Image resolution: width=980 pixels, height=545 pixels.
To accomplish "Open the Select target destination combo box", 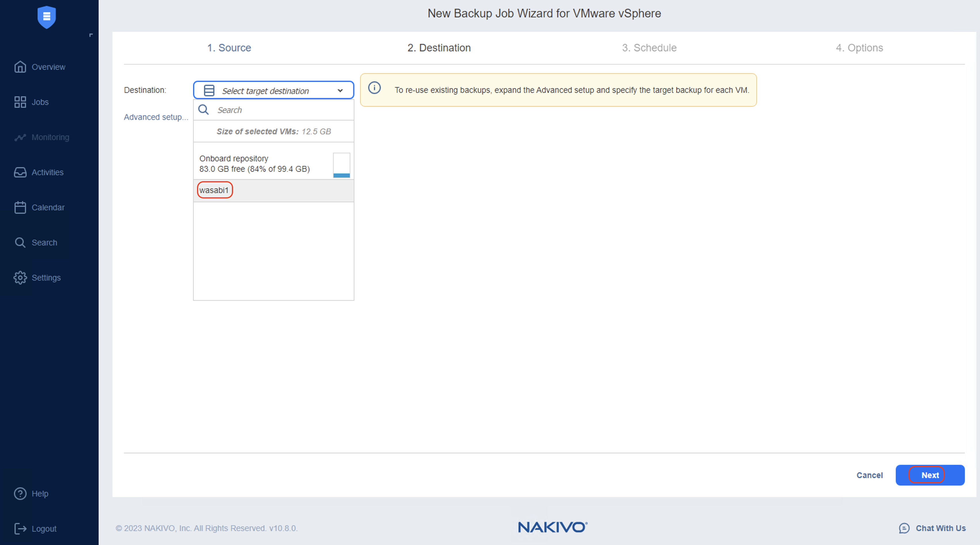I will click(x=274, y=90).
